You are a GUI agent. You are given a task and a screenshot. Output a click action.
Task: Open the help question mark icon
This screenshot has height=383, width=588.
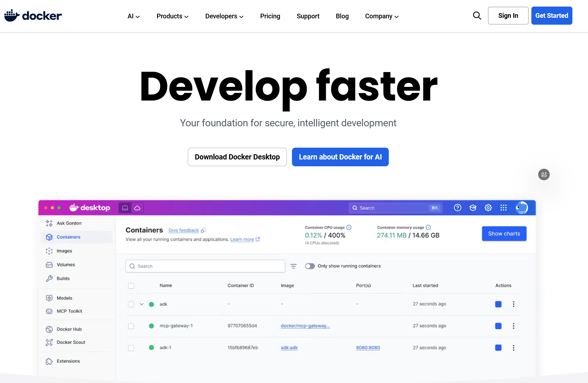click(457, 208)
